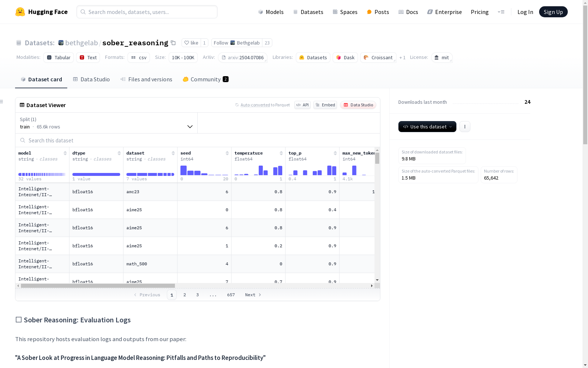
Task: Select the Datasets library tag
Action: (313, 57)
